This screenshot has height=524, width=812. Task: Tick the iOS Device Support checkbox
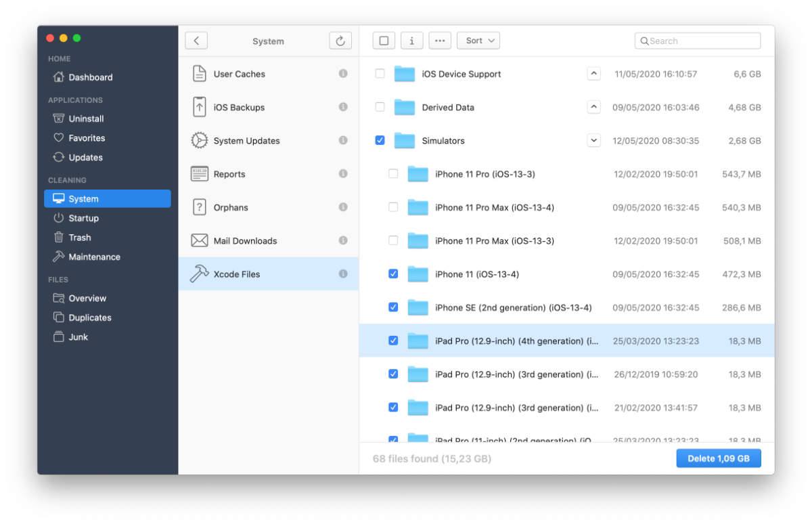click(380, 74)
